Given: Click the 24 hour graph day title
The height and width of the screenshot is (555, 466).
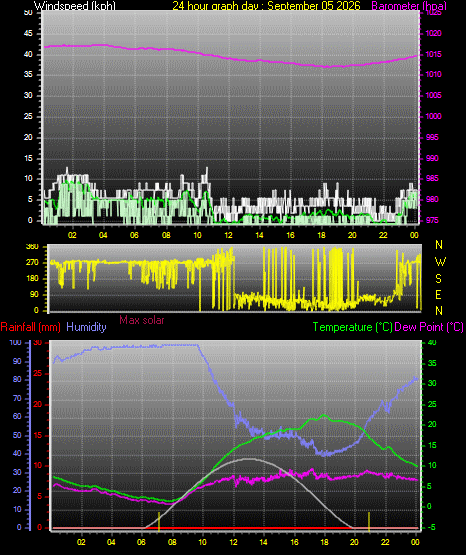Looking at the screenshot, I should 266,6.
